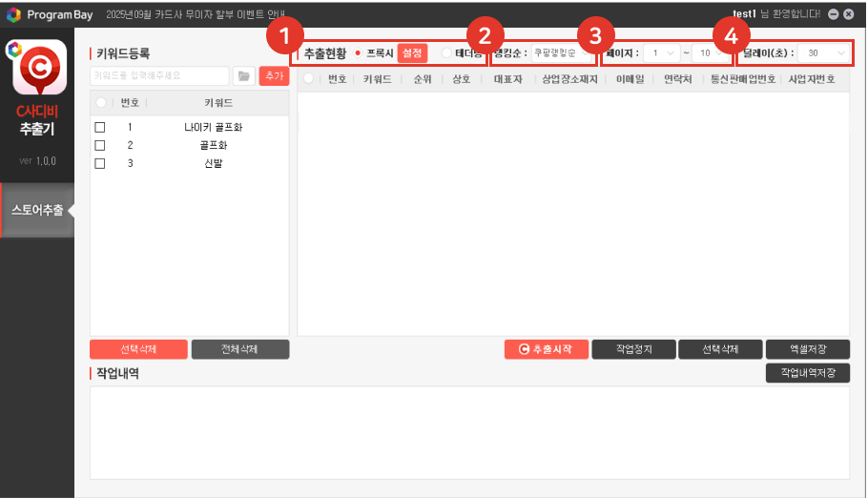Click the red numbered badge 3
Screen dimensions: 868x499
pyautogui.click(x=596, y=36)
